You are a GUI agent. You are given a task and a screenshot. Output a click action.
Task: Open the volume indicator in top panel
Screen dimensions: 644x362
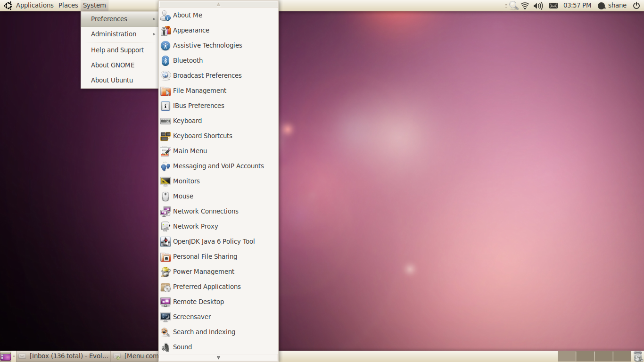[x=538, y=6]
